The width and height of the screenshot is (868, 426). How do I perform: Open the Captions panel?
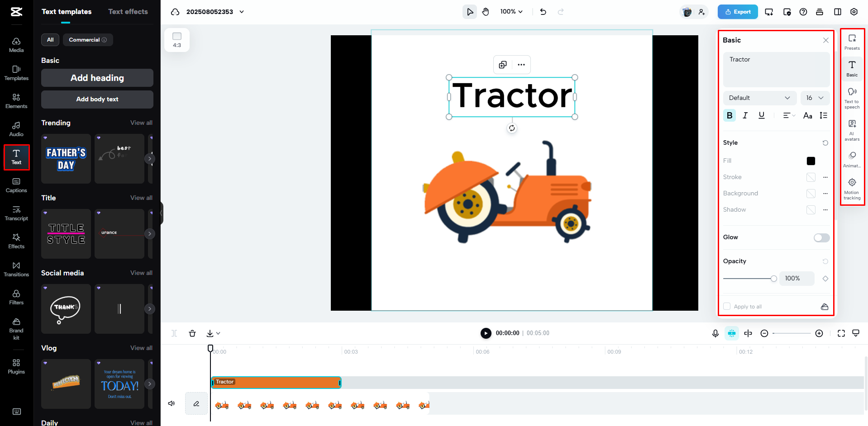16,185
